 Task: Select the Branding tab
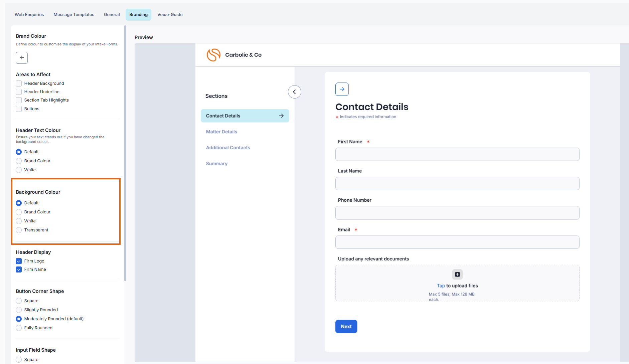click(x=139, y=15)
